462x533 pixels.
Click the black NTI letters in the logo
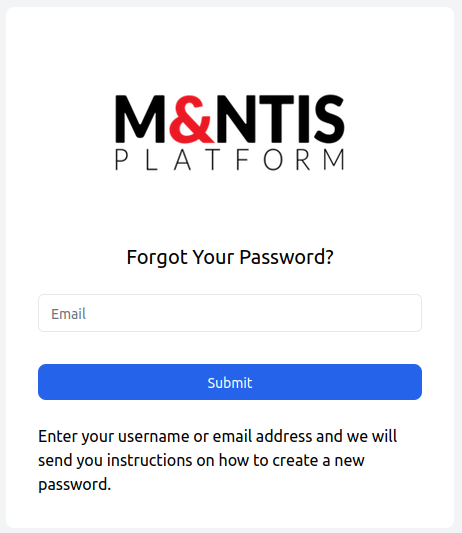coord(263,119)
